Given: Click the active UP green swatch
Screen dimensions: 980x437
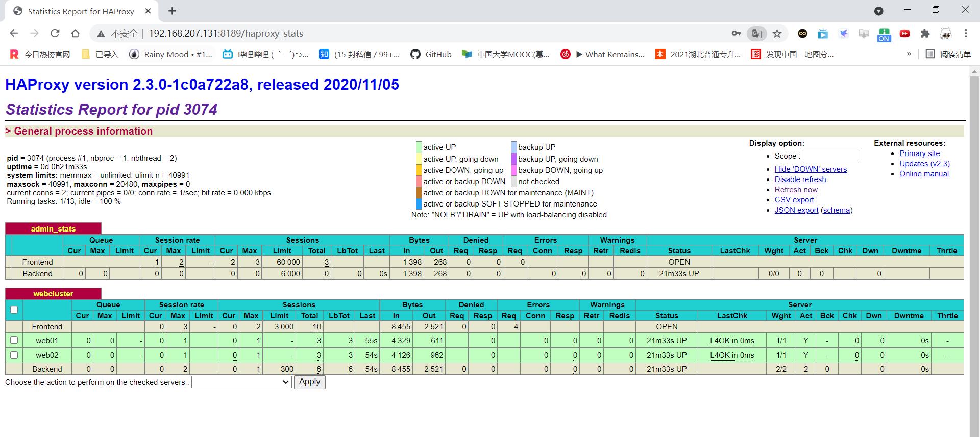Looking at the screenshot, I should [x=419, y=147].
